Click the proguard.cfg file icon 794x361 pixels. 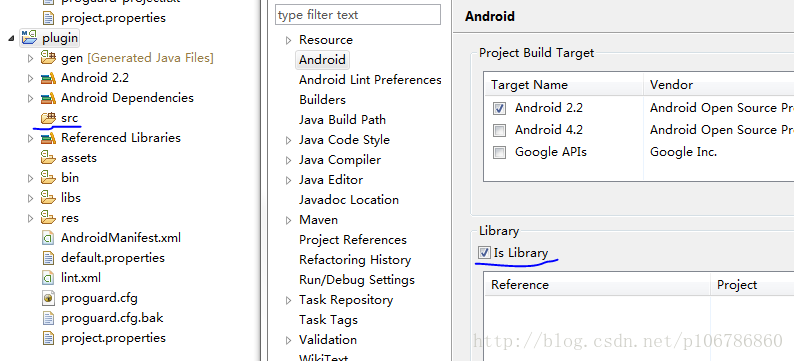click(48, 298)
